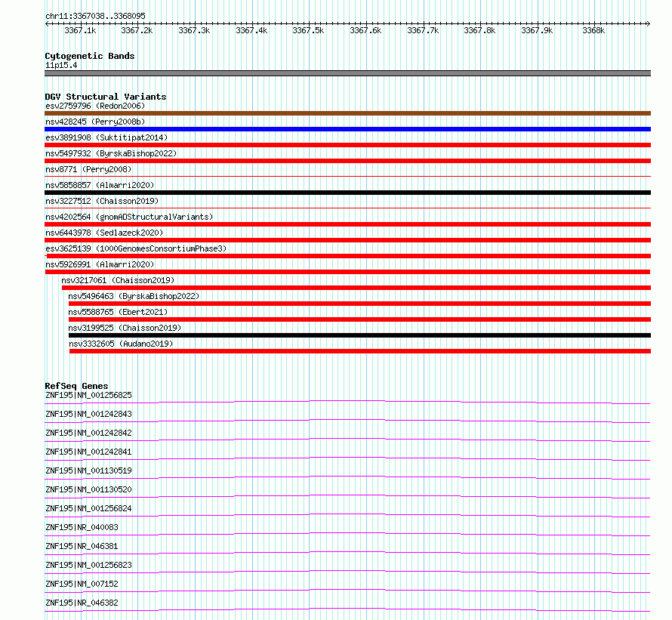The height and width of the screenshot is (620, 672).
Task: Open variant esv3891908 (Suktitipat2014)
Action: (106, 137)
